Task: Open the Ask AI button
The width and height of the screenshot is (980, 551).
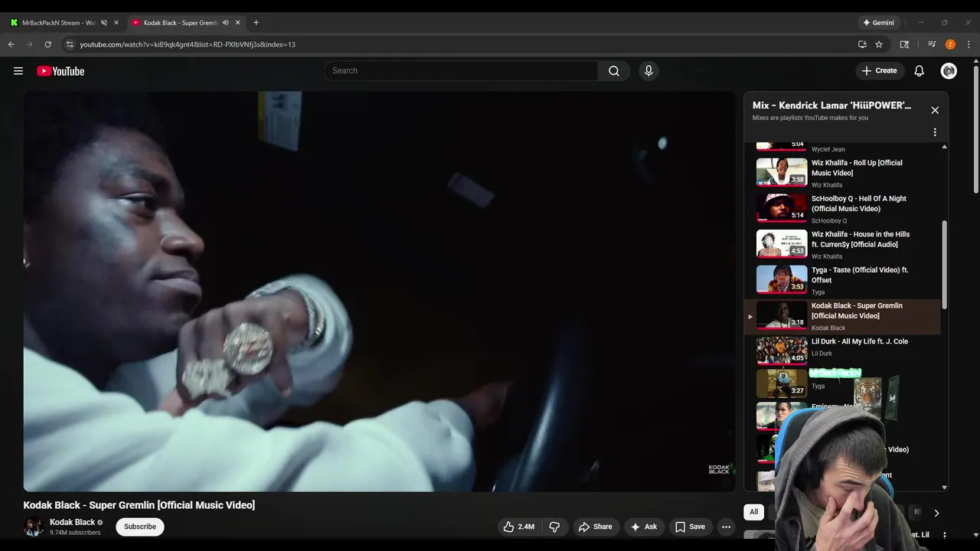Action: [643, 527]
